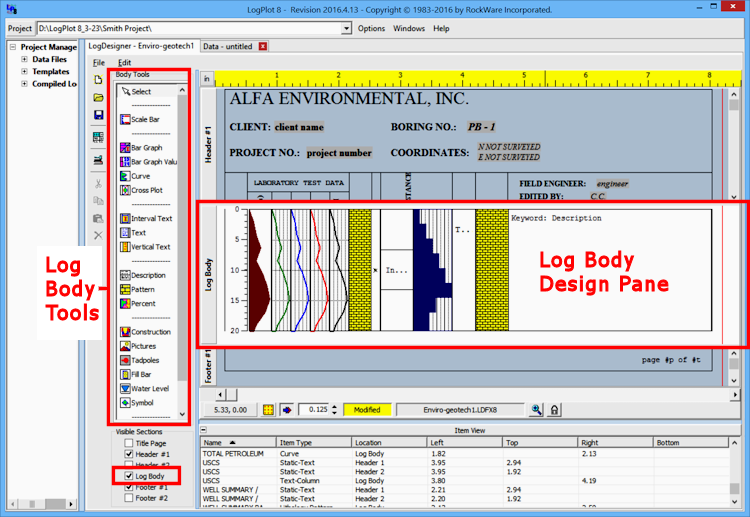Pick the Bar Graph body tool

coord(146,147)
